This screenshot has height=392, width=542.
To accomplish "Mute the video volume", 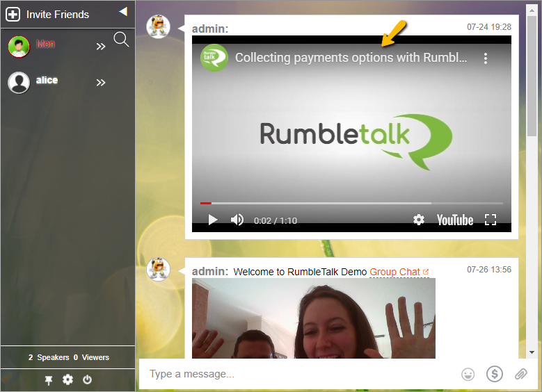I will point(237,220).
